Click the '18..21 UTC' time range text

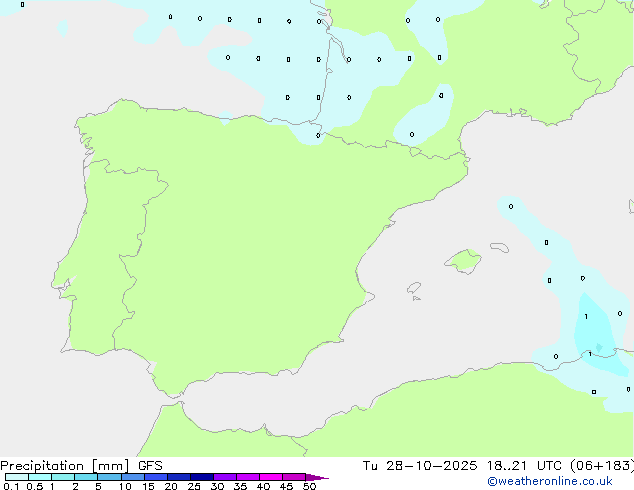coord(524,466)
